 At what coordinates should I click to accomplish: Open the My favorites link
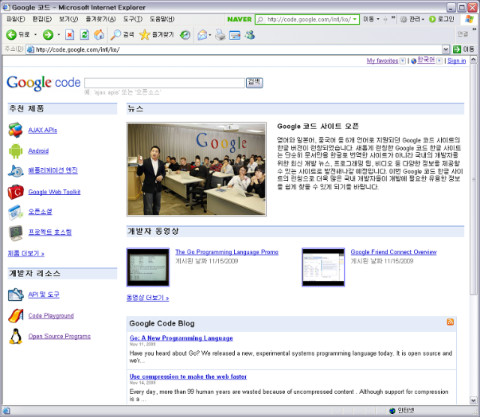point(382,61)
